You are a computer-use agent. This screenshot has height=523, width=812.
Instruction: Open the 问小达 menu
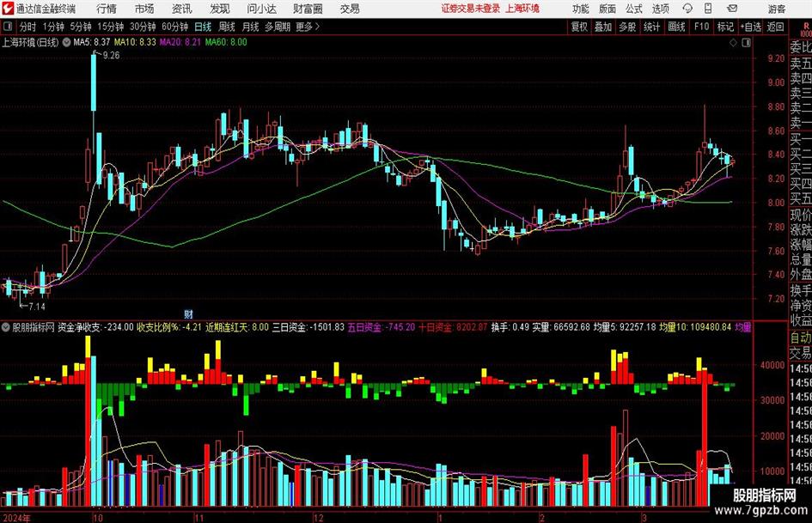(261, 9)
